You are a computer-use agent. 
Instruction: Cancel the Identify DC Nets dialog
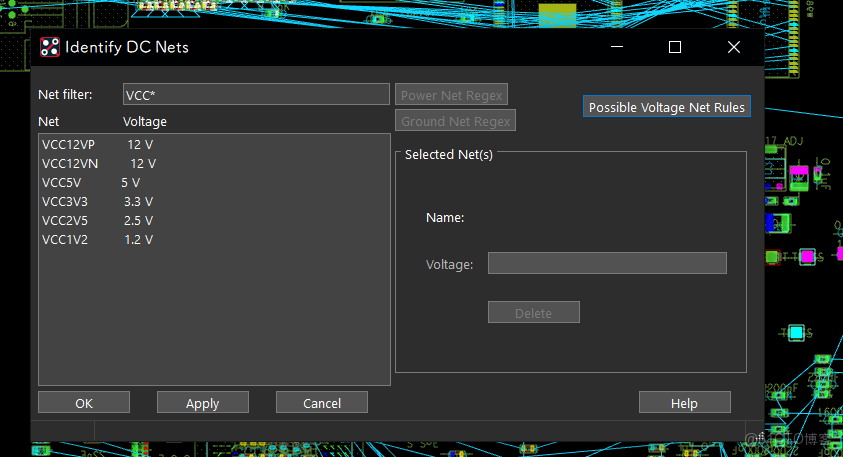coord(322,402)
